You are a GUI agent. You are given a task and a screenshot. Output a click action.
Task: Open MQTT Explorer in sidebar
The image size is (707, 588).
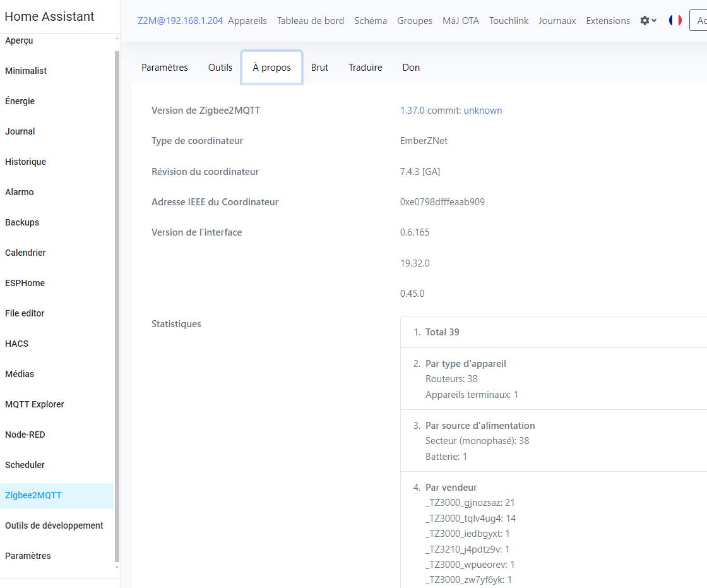click(35, 404)
